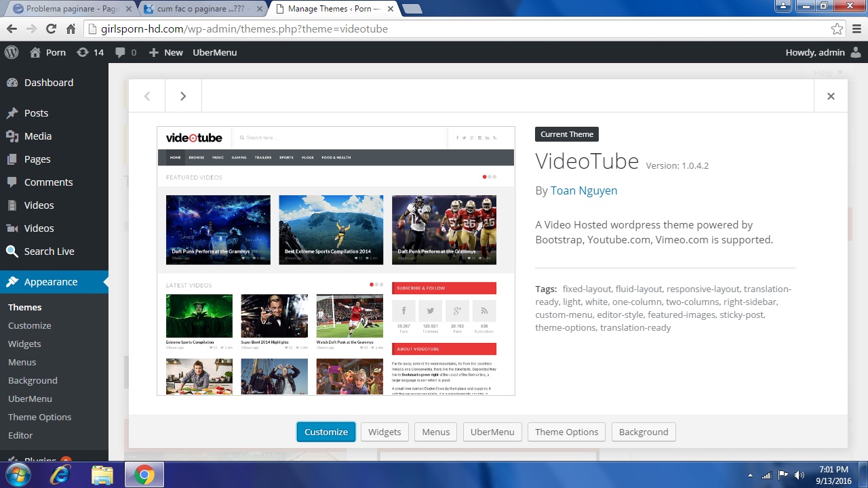Click the previous theme left arrow

(x=147, y=96)
